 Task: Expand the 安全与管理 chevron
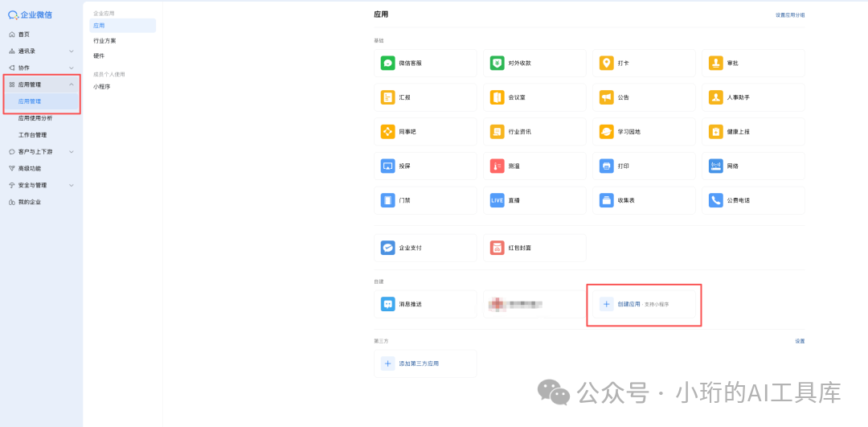click(x=72, y=185)
